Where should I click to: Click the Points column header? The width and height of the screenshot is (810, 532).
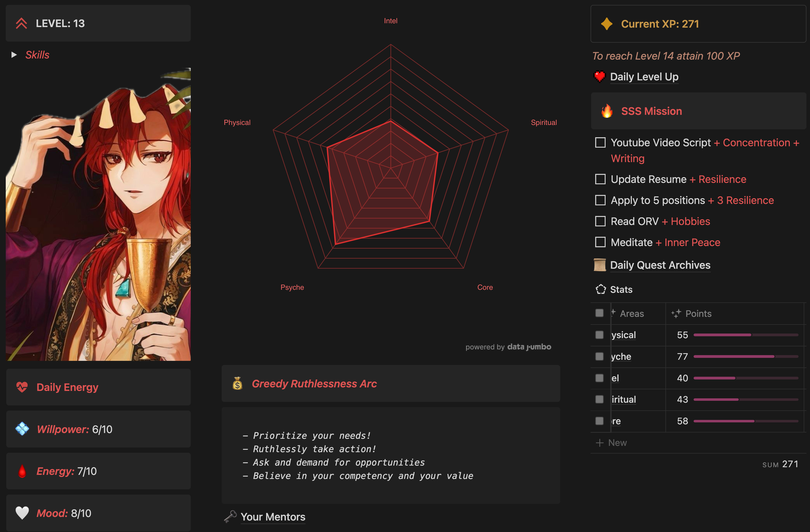tap(698, 314)
